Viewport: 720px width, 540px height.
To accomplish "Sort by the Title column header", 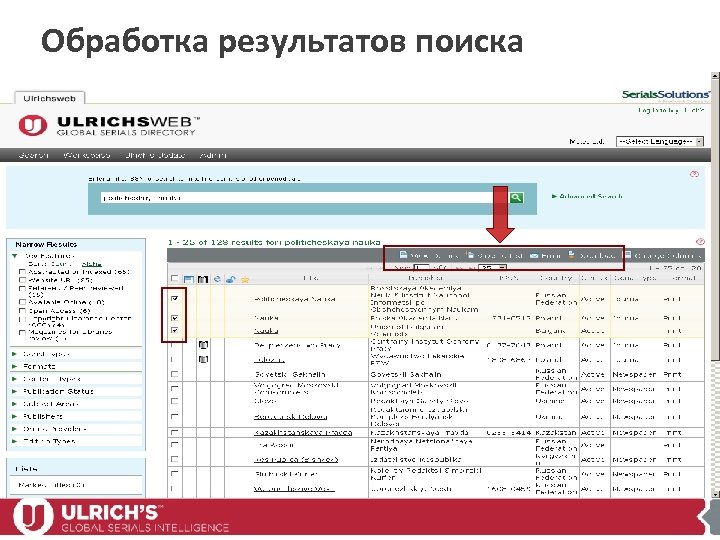I will pyautogui.click(x=310, y=278).
